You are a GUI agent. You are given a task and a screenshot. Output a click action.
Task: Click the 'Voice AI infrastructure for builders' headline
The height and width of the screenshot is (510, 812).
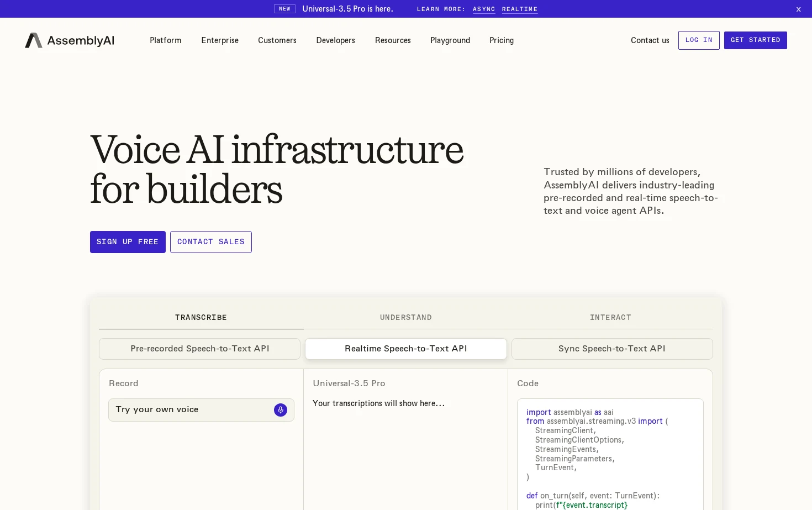277,169
